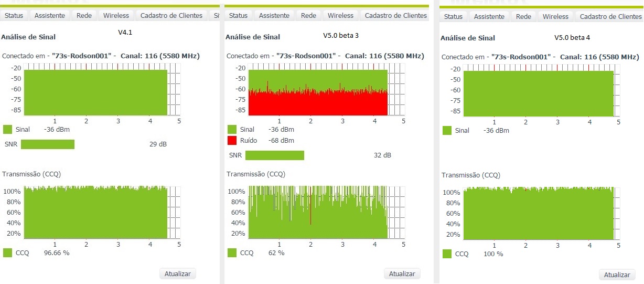Click Atualizar in the V5.0 beta 3 panel
The width and height of the screenshot is (644, 284).
pyautogui.click(x=402, y=274)
